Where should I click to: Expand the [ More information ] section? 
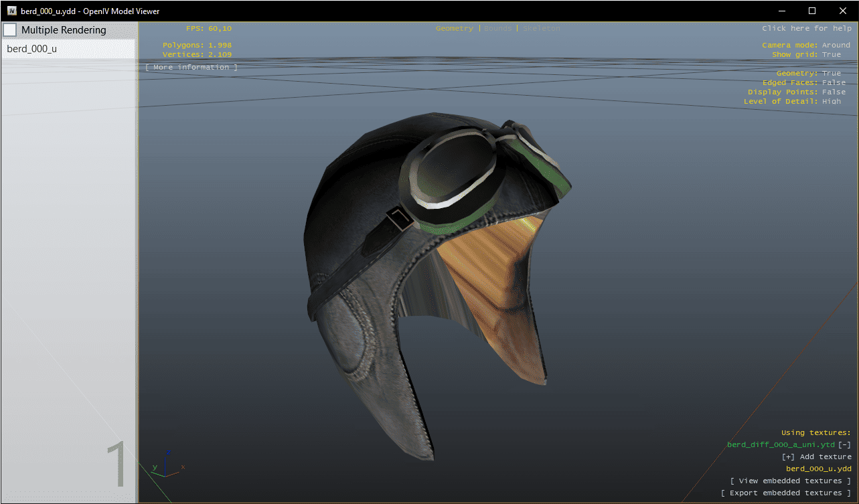point(191,68)
